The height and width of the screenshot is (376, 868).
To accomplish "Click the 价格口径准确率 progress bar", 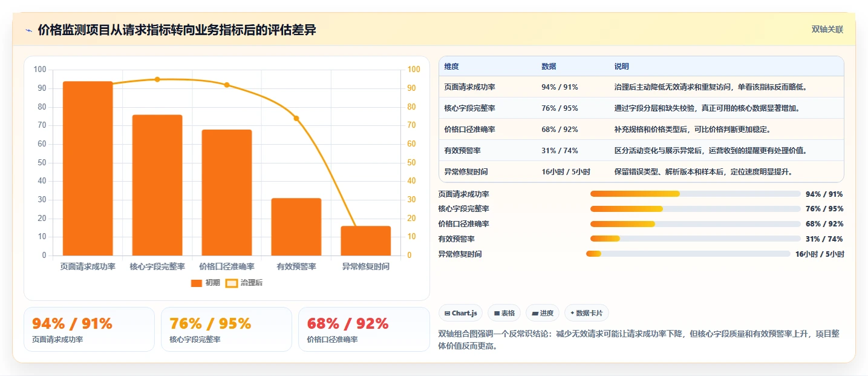I will 695,224.
